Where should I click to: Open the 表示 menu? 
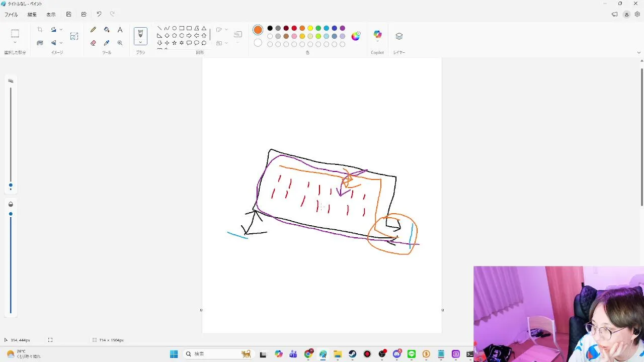point(51,15)
